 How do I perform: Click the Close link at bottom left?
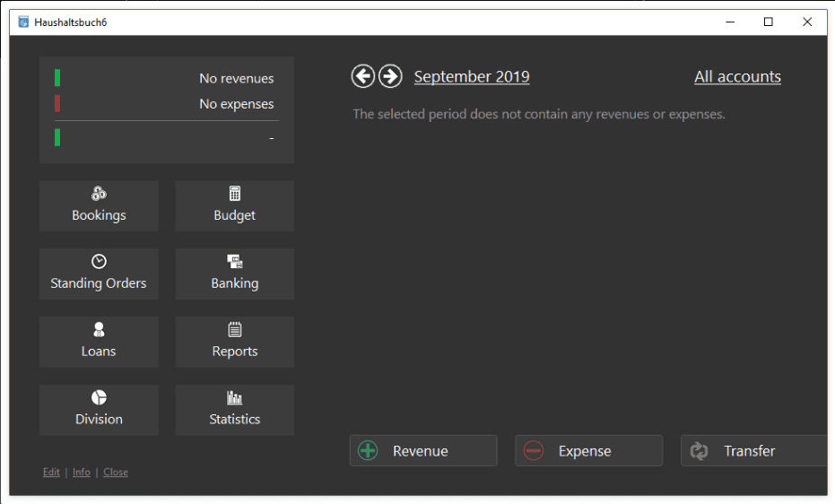pos(116,472)
